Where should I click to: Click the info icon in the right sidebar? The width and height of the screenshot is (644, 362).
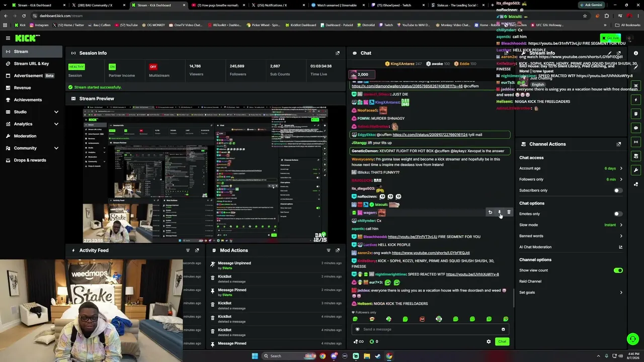(636, 53)
